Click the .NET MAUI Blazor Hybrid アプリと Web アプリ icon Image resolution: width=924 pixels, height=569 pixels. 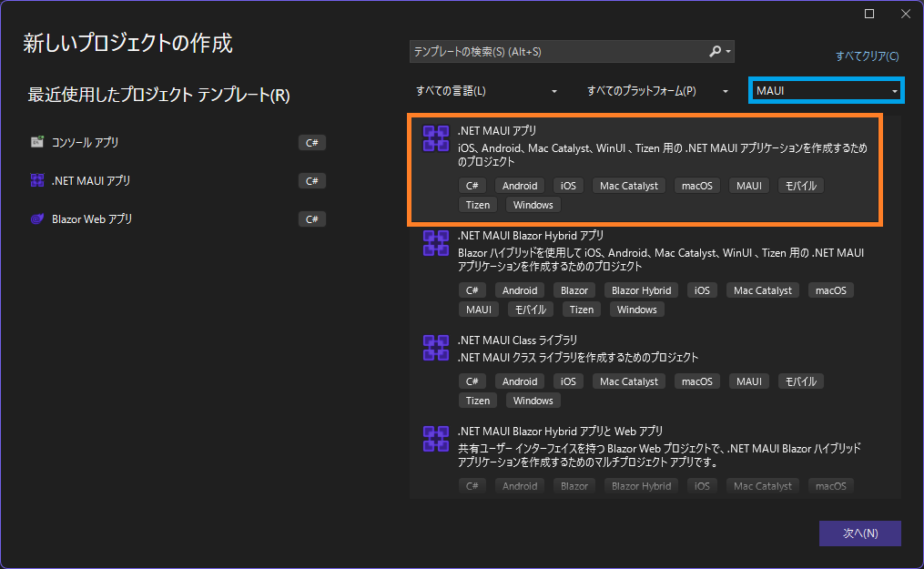click(435, 438)
